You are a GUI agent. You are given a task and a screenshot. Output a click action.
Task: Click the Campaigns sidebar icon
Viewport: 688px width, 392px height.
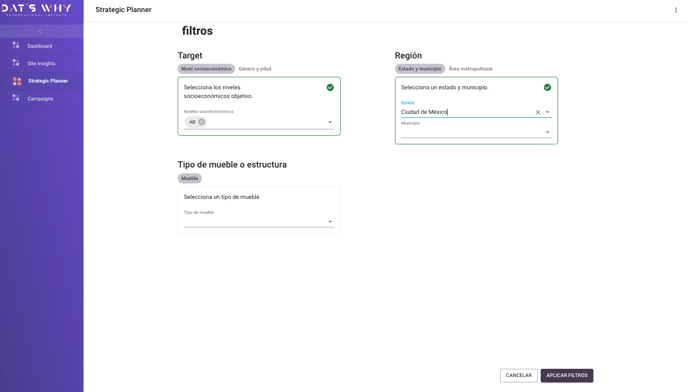coord(16,98)
